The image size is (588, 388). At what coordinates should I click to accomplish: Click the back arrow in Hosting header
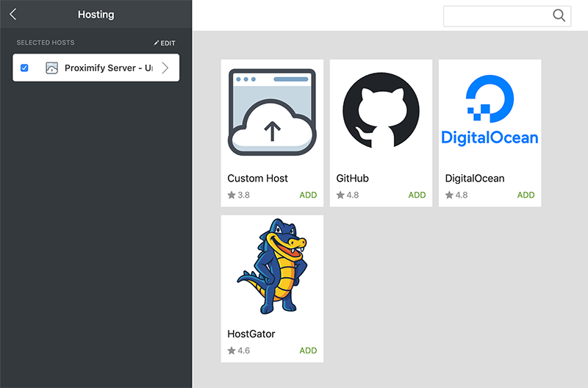[13, 15]
